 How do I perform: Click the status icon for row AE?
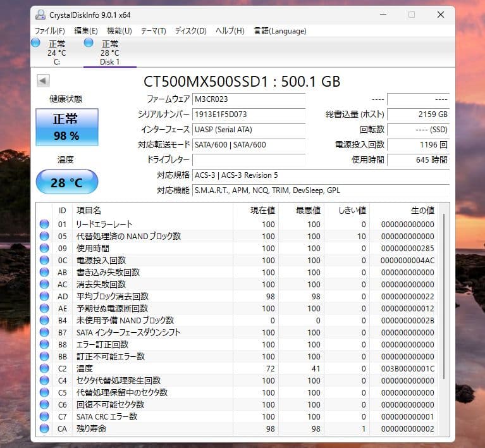click(x=44, y=308)
